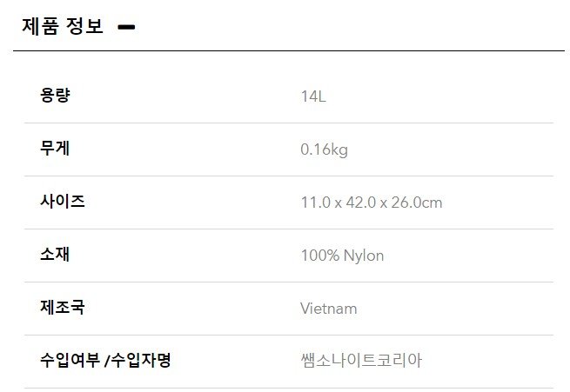Image resolution: width=570 pixels, height=392 pixels.
Task: Click the 무게 row's empty middle area
Action: point(185,149)
